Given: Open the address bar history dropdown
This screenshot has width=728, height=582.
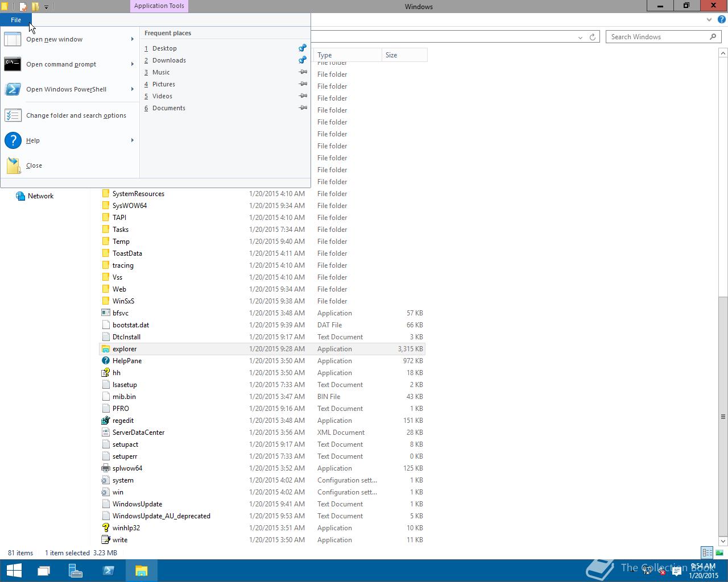Looking at the screenshot, I should 580,37.
